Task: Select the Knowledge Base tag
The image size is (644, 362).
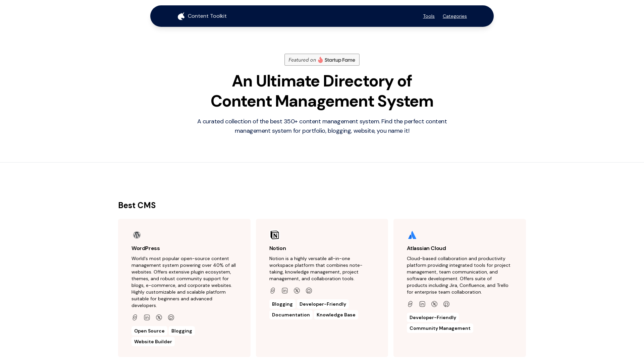Action: [336, 315]
